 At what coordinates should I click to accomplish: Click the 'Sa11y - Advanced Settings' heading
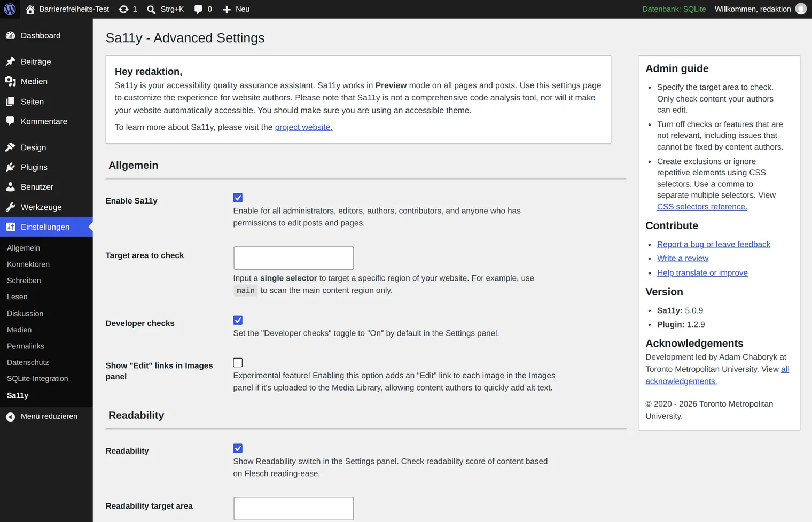pyautogui.click(x=185, y=38)
